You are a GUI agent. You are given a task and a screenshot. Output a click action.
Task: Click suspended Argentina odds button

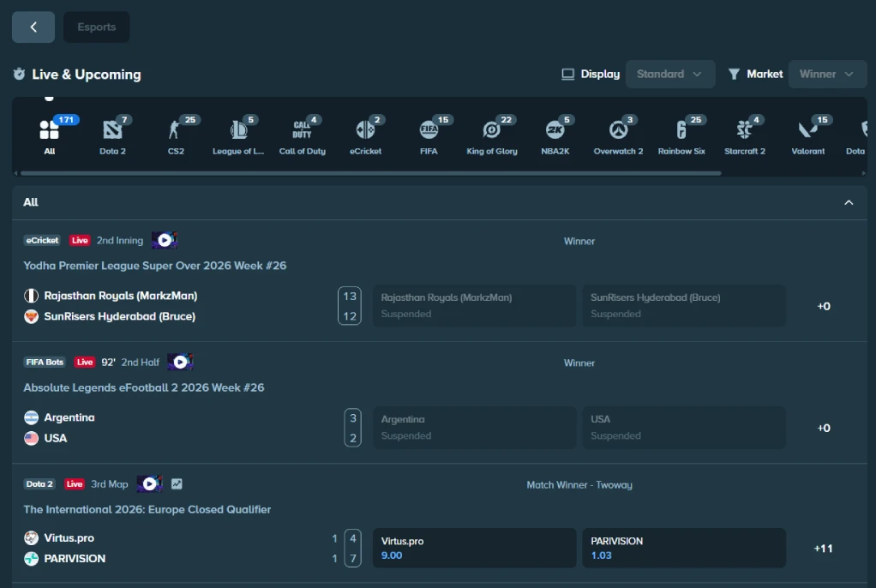[474, 428]
